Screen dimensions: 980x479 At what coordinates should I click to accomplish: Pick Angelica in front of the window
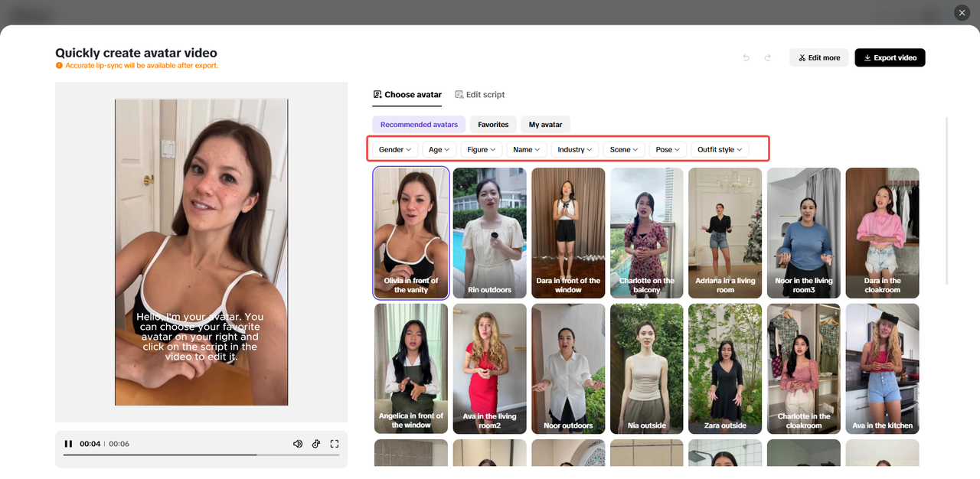pos(411,369)
